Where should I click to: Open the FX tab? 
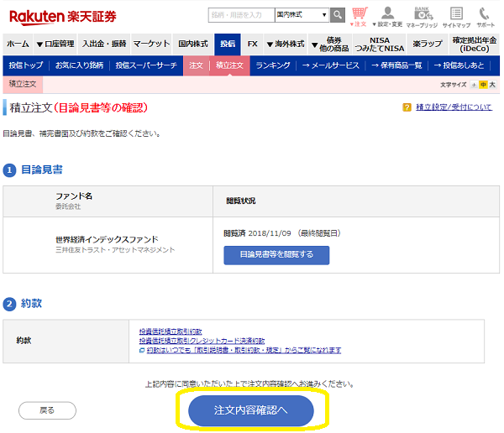point(252,44)
